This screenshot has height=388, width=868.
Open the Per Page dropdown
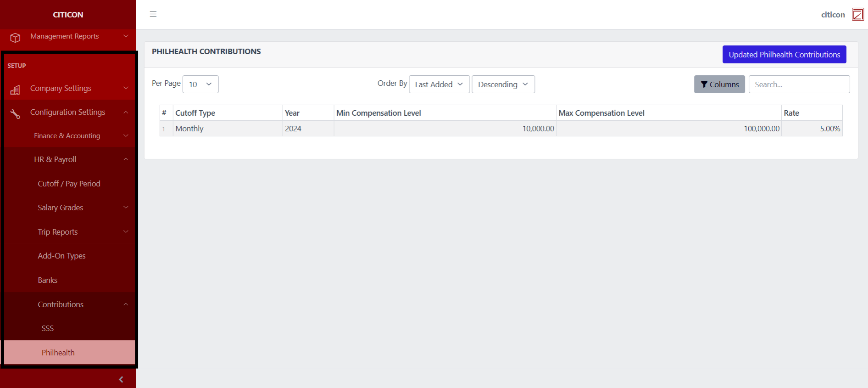[x=200, y=84]
